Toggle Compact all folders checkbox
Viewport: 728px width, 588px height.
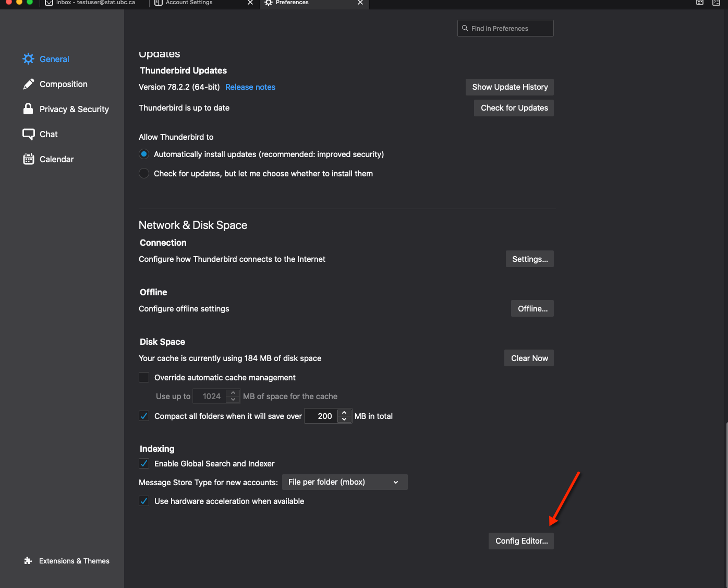[x=144, y=416]
